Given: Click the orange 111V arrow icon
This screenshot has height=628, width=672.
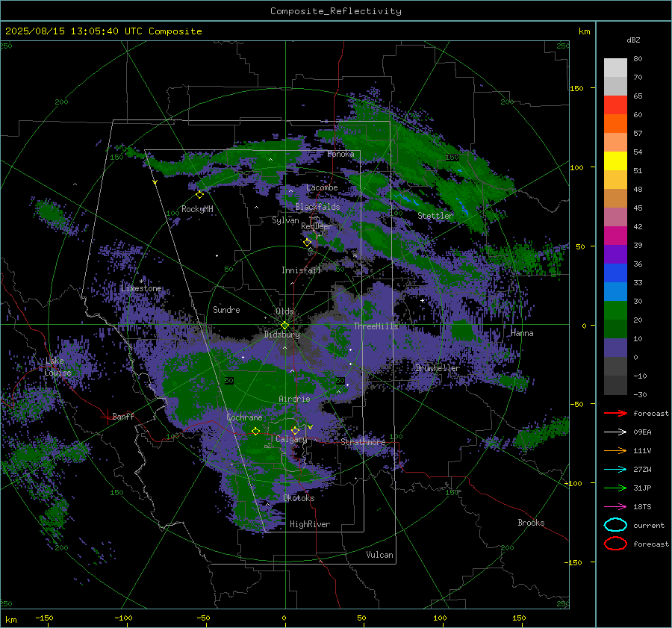Looking at the screenshot, I should [x=615, y=450].
